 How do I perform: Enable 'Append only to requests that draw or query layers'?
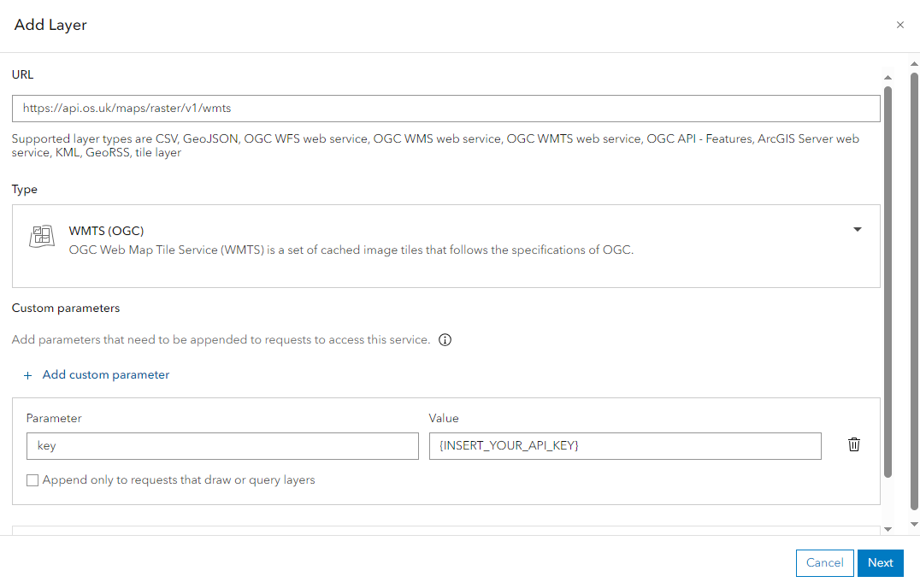coord(32,480)
